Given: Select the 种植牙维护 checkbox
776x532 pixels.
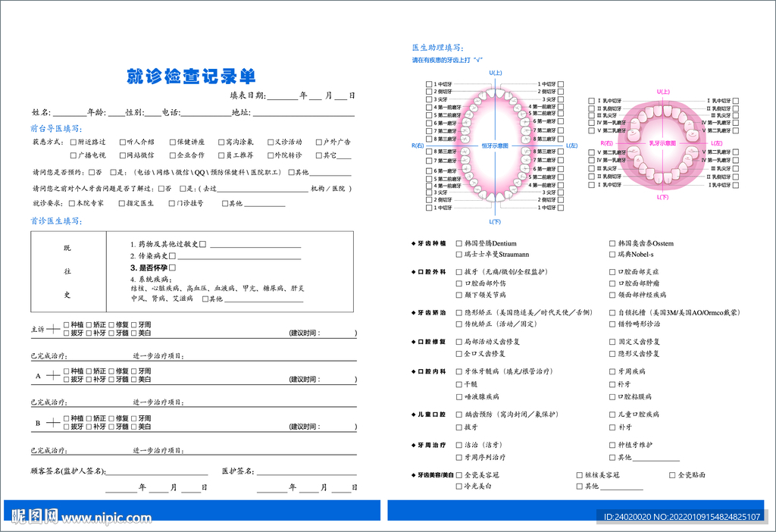Looking at the screenshot, I should pyautogui.click(x=612, y=445).
